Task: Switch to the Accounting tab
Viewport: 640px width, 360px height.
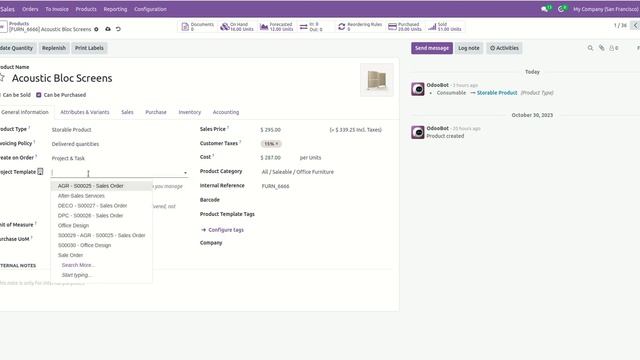Action: 226,112
